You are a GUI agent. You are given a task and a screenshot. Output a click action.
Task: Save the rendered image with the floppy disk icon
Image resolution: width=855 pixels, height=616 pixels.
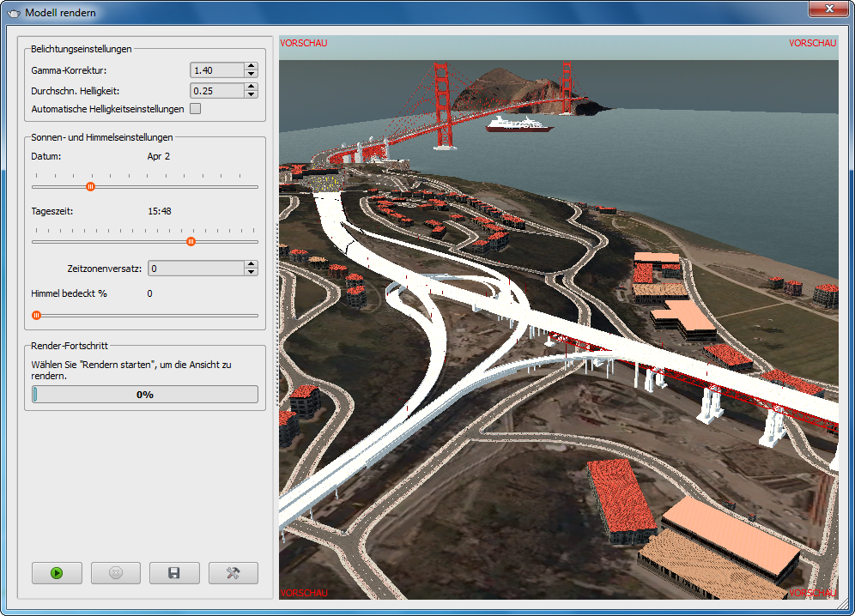174,573
